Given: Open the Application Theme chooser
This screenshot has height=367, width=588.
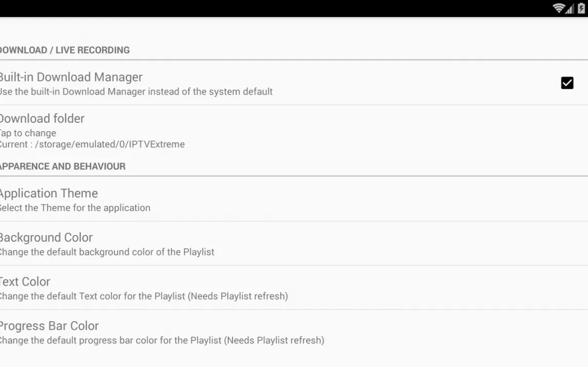Looking at the screenshot, I should (x=49, y=193).
